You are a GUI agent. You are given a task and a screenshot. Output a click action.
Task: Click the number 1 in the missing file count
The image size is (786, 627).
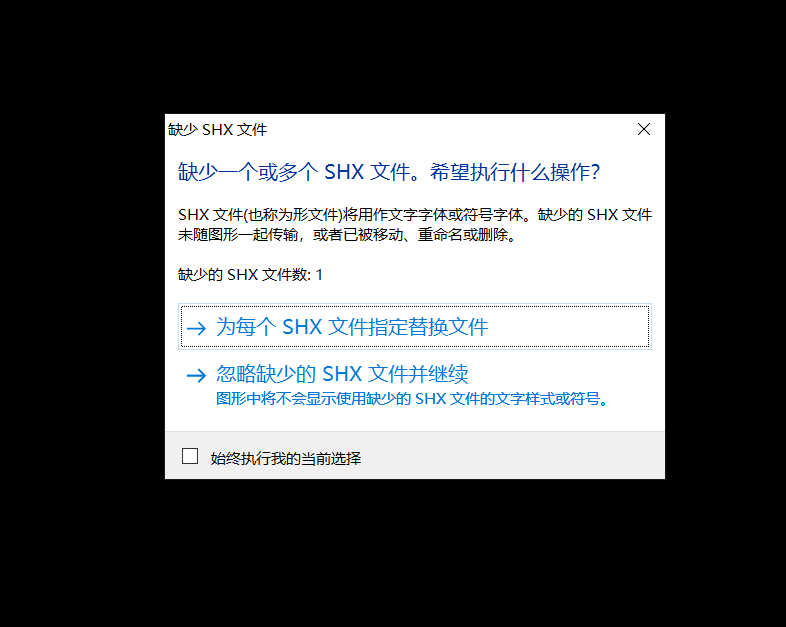tap(319, 275)
